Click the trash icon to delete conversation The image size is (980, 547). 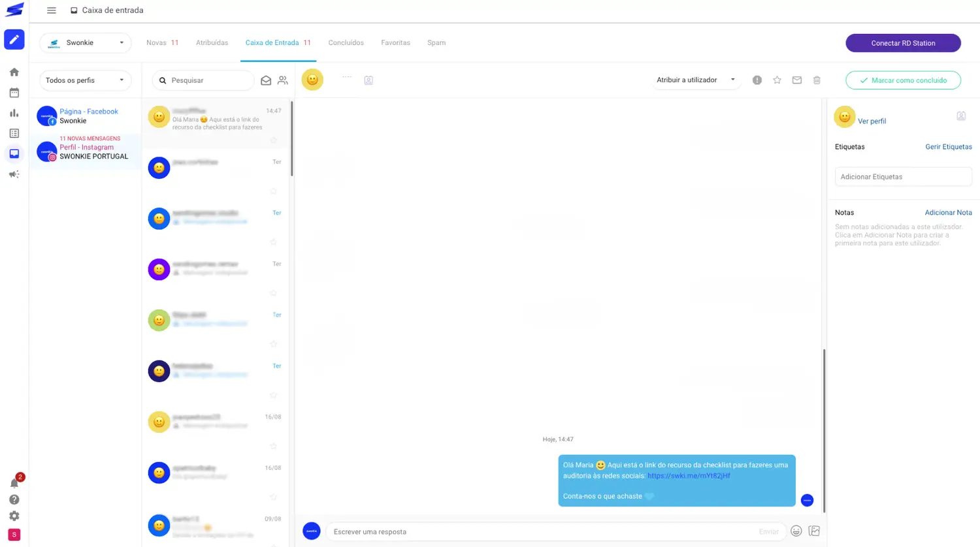(x=817, y=80)
